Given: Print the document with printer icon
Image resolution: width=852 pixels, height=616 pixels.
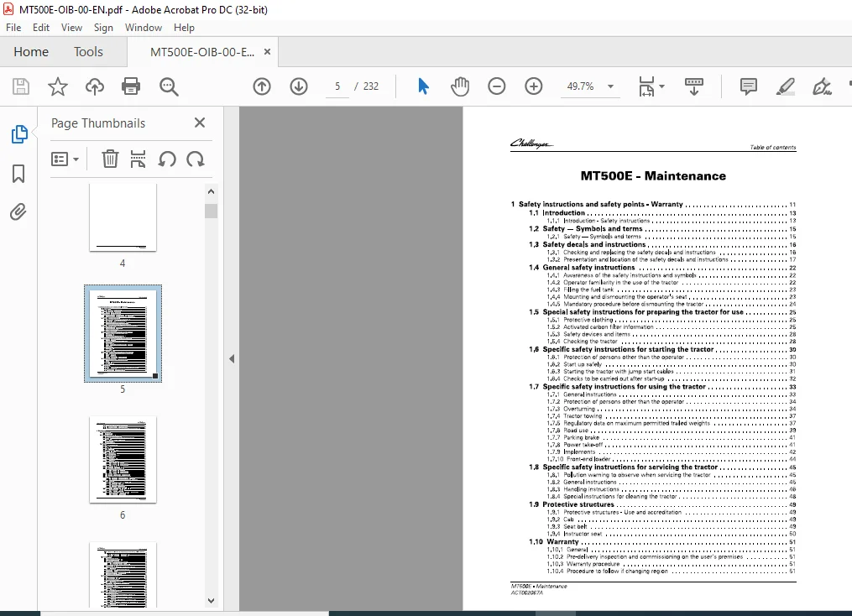Looking at the screenshot, I should [x=131, y=86].
